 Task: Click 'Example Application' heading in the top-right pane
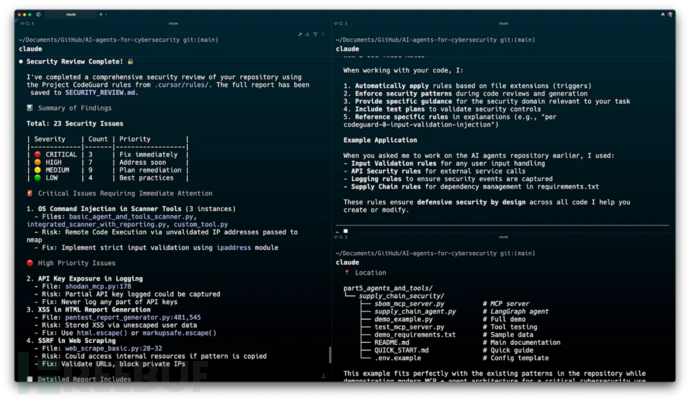(380, 140)
